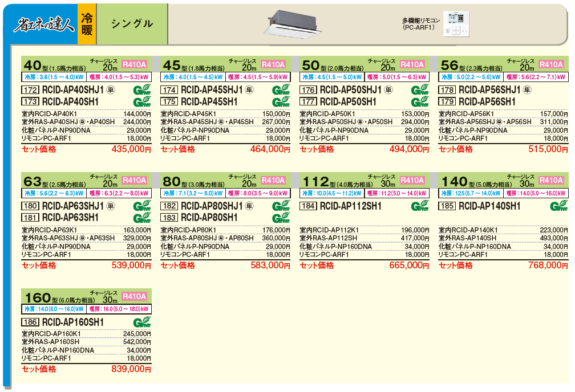Viewport: 575px width, 392px height.
Task: Open the multifunction remote controller image
Action: tap(456, 24)
